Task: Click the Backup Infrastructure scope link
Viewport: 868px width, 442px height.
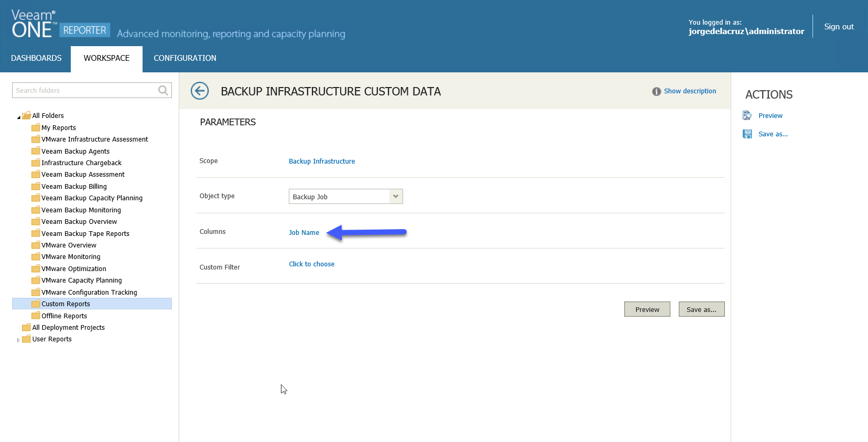Action: click(322, 161)
